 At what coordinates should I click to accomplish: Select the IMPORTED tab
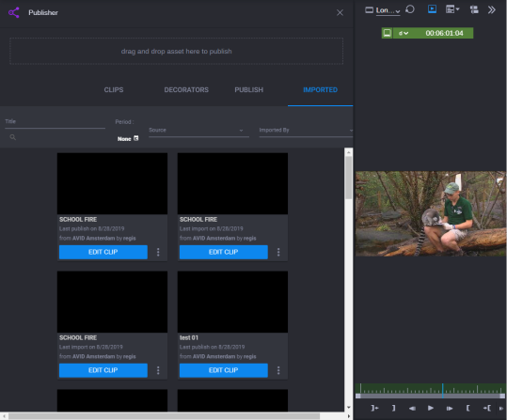tap(320, 90)
